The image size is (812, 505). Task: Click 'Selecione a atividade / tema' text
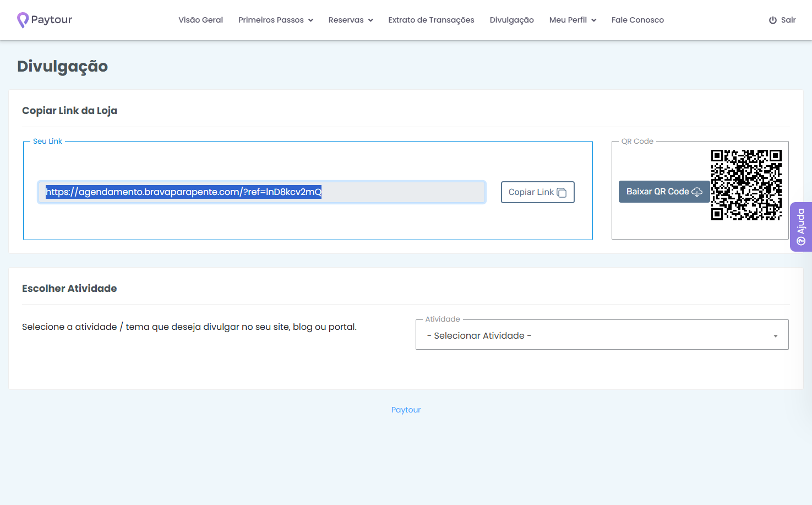(x=189, y=327)
